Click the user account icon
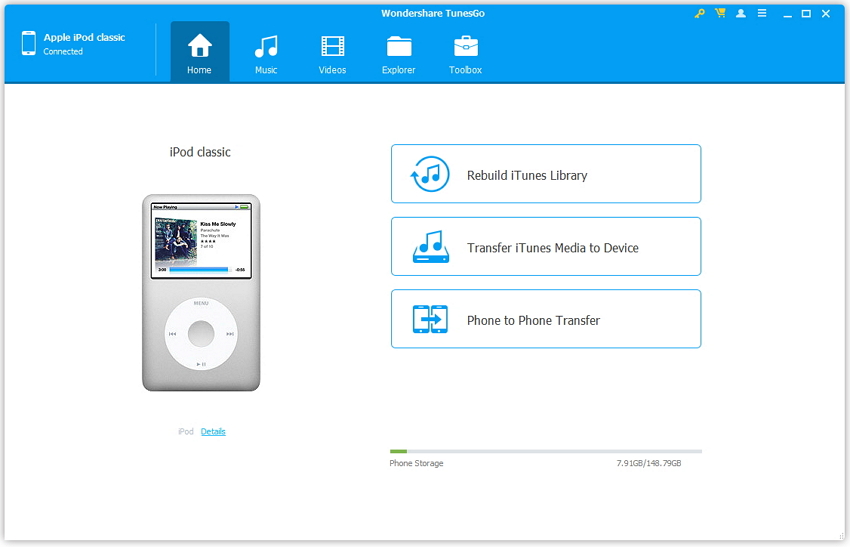This screenshot has width=850, height=547. pyautogui.click(x=741, y=14)
